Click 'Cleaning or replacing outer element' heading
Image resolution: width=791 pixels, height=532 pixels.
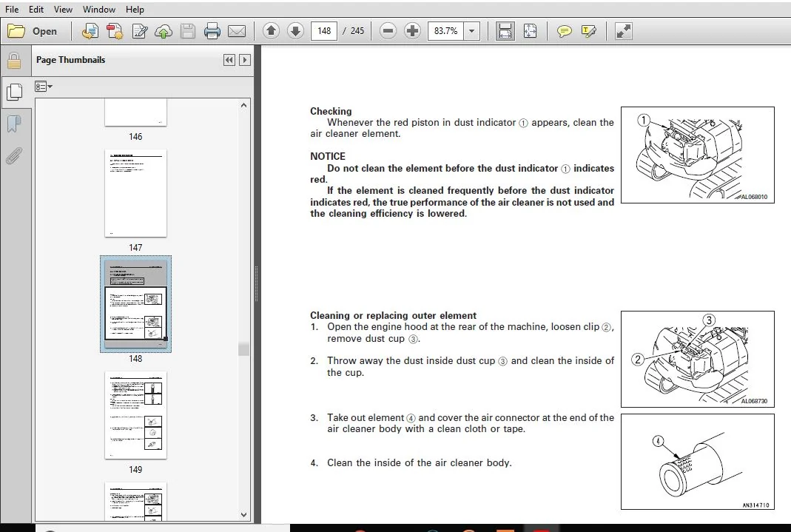393,315
